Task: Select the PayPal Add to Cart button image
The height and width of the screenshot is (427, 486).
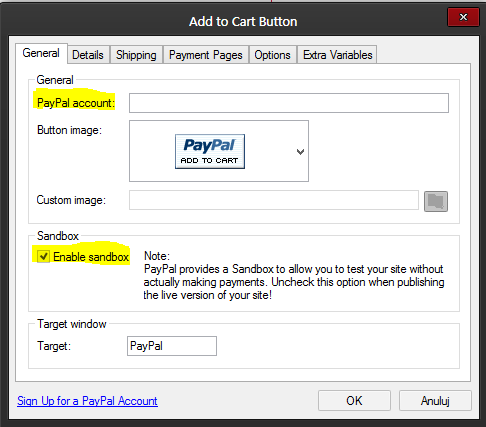Action: tap(210, 151)
